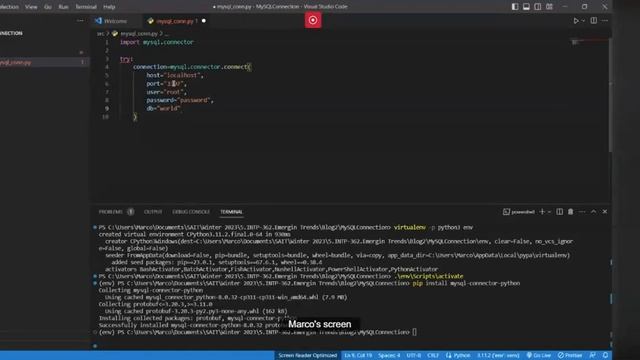Click the .\env\Scripts\activate command text
Screen dimensions: 640x360
(429, 276)
